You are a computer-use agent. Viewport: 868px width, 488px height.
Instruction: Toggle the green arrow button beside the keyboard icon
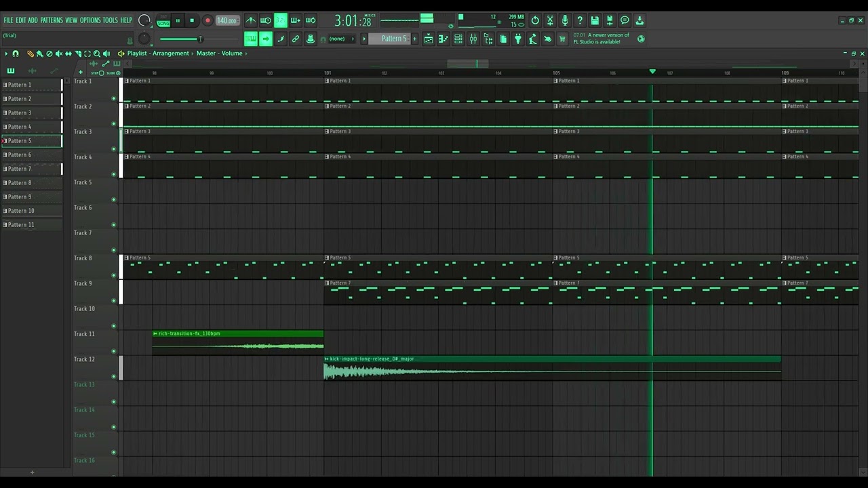click(266, 39)
